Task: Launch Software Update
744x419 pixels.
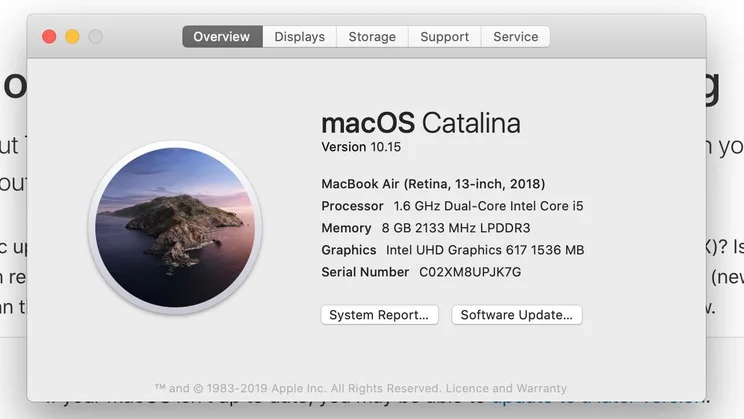Action: [x=517, y=315]
